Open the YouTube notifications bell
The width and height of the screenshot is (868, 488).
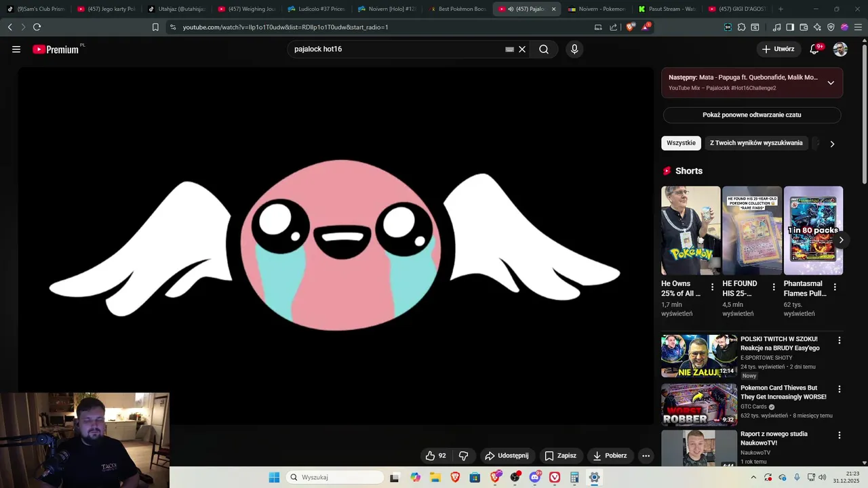pos(816,49)
